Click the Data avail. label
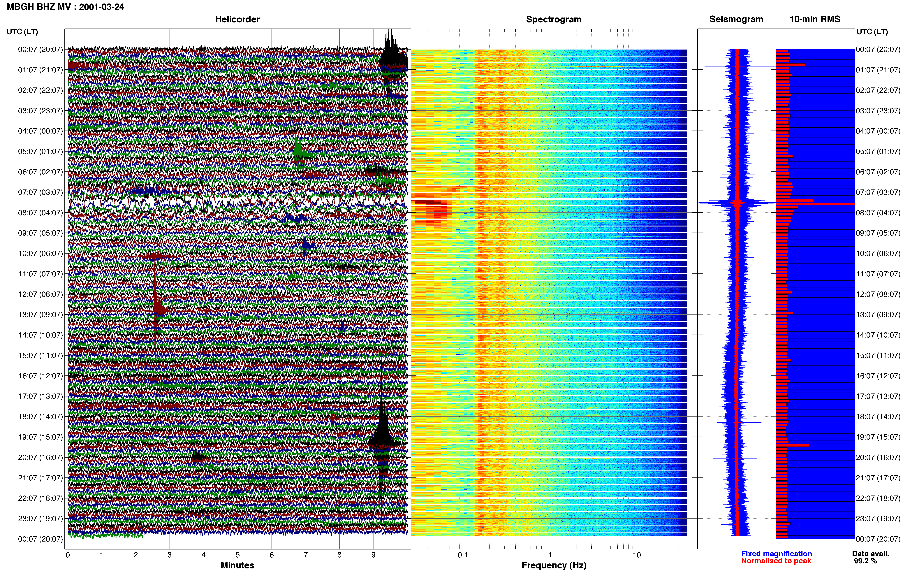The image size is (924, 578). pyautogui.click(x=870, y=554)
